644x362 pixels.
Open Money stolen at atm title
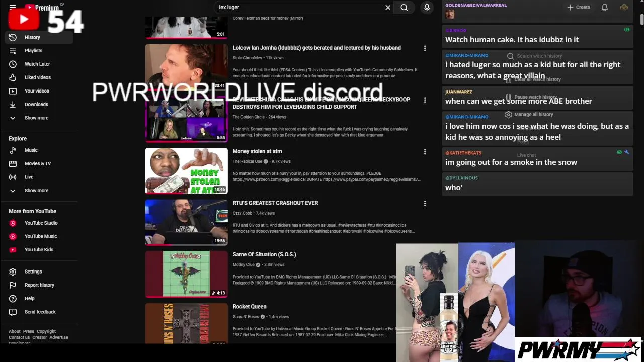(x=258, y=151)
